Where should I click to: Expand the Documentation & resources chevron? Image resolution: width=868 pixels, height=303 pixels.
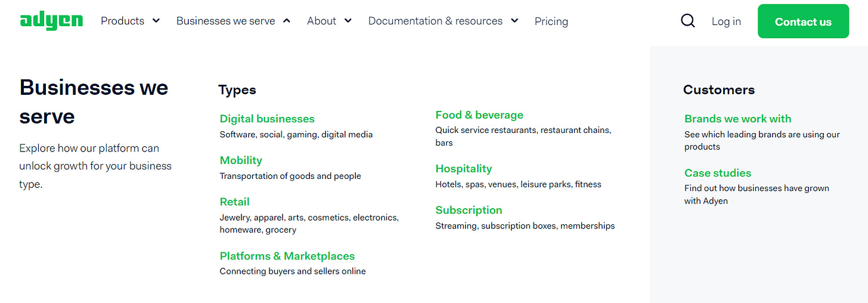pos(514,21)
